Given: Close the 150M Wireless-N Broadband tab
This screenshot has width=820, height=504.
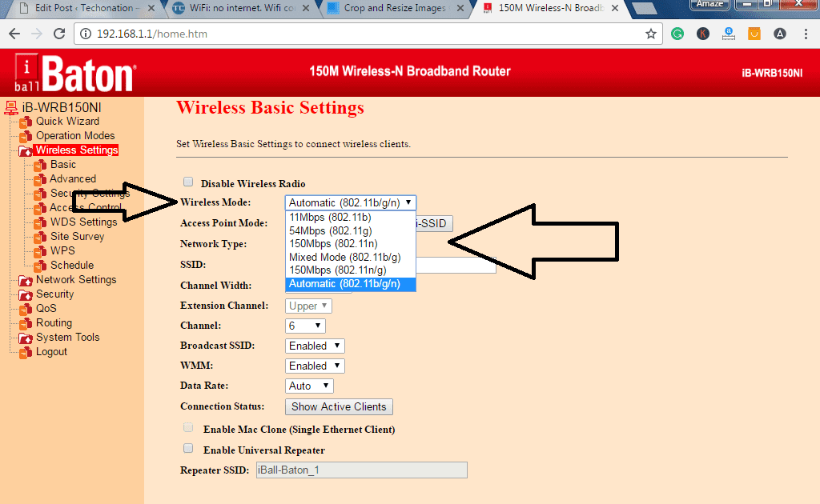Looking at the screenshot, I should 615,8.
